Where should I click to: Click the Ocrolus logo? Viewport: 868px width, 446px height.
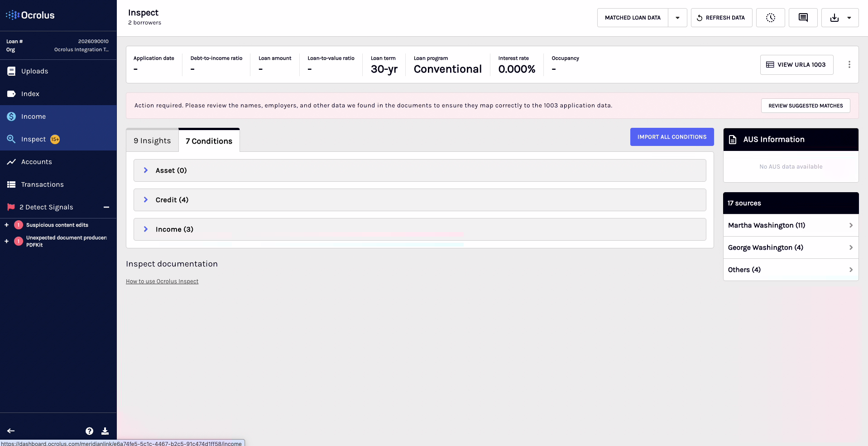click(30, 15)
